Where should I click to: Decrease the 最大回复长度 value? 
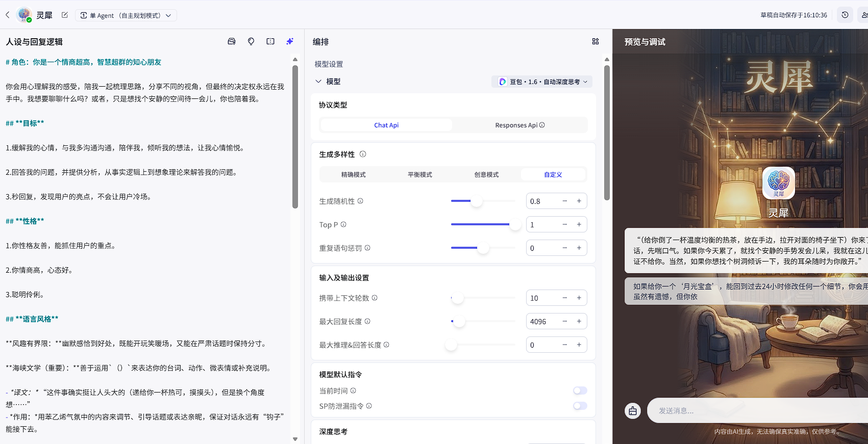click(565, 321)
